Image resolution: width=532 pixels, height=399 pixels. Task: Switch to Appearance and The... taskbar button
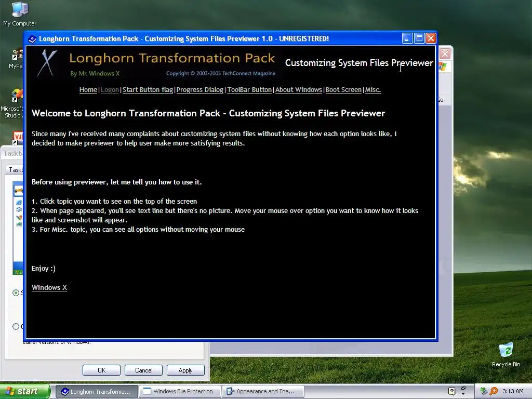pos(263,391)
